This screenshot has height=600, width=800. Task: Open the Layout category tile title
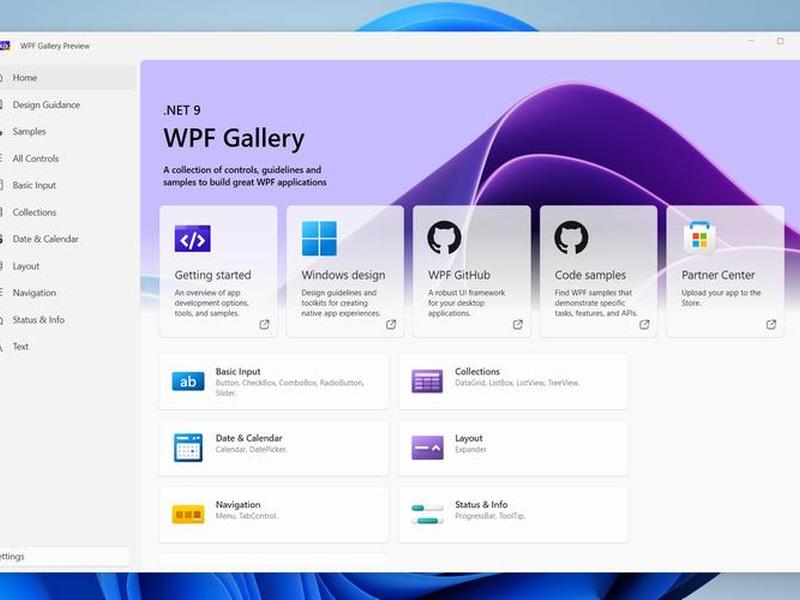pos(468,438)
